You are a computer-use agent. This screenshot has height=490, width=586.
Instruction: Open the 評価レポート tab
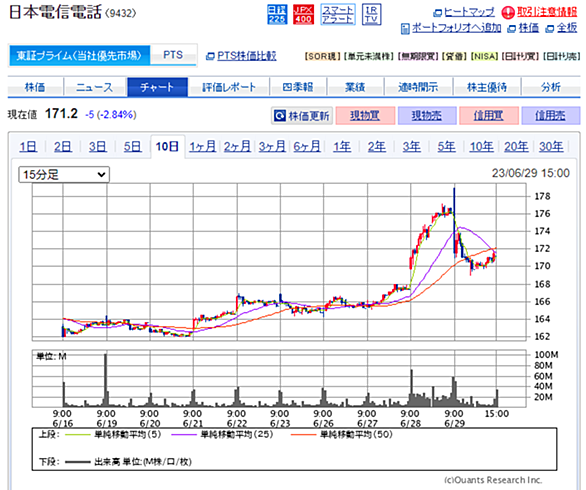[229, 87]
